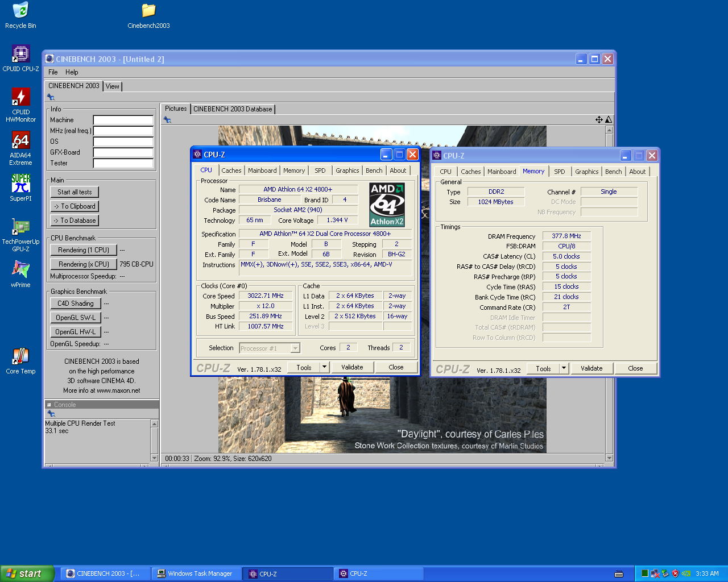Image resolution: width=728 pixels, height=582 pixels.
Task: Open SPD tab in front CPU-Z
Action: coord(320,171)
